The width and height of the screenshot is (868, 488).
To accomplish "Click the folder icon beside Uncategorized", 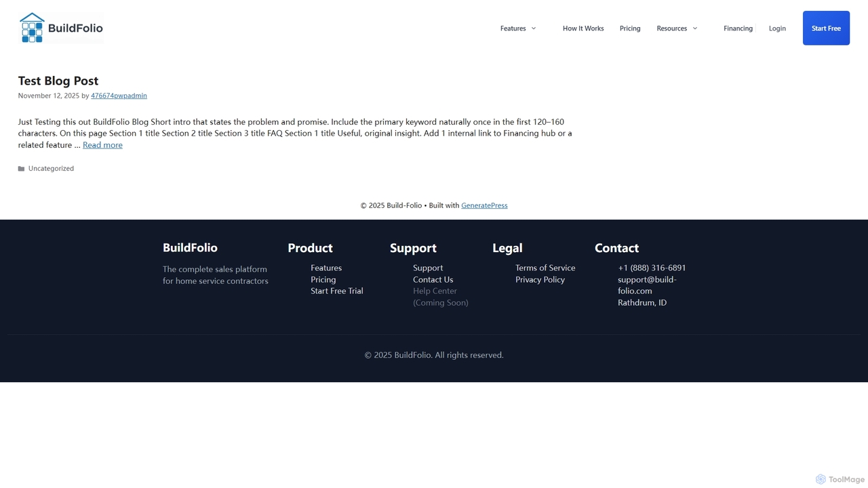I will 21,169.
